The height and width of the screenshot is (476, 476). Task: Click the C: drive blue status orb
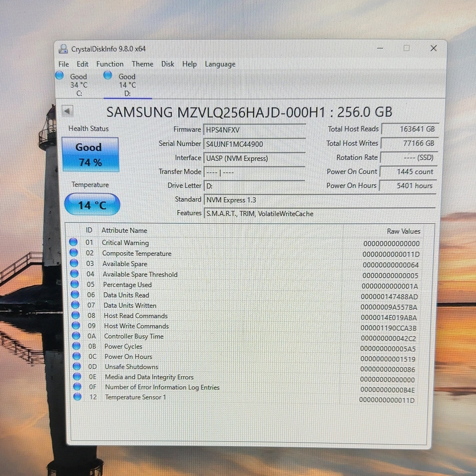pyautogui.click(x=60, y=75)
